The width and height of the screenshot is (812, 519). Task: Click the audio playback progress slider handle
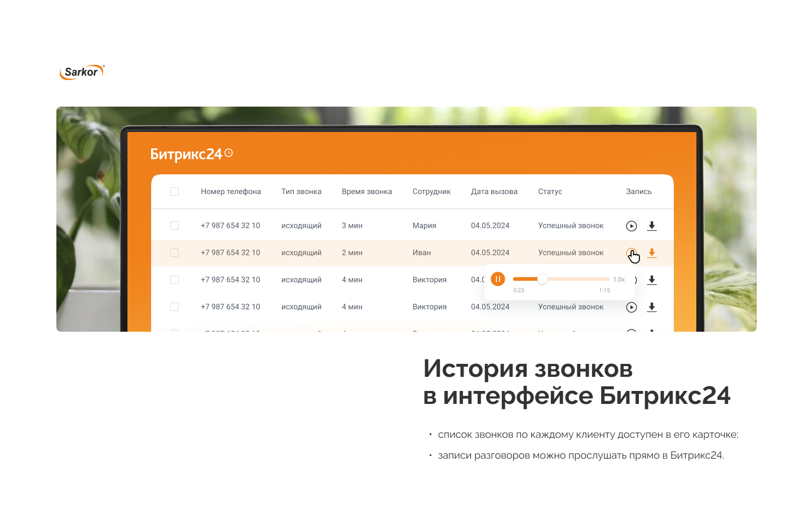[x=542, y=279]
